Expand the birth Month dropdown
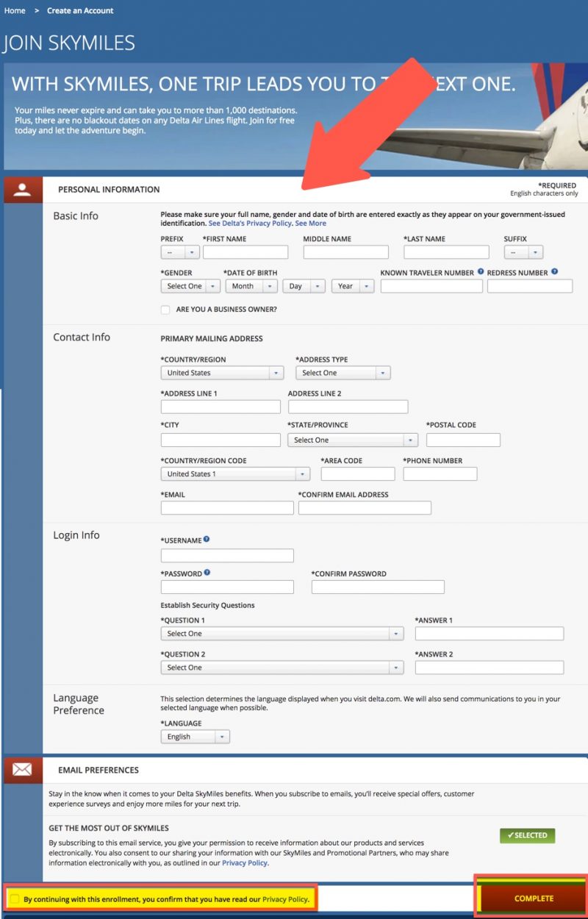Image resolution: width=588 pixels, height=919 pixels. 251,286
